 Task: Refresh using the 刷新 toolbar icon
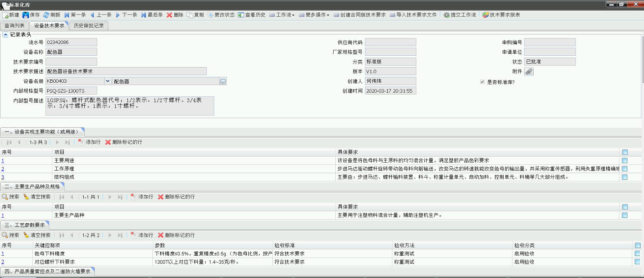(46, 15)
